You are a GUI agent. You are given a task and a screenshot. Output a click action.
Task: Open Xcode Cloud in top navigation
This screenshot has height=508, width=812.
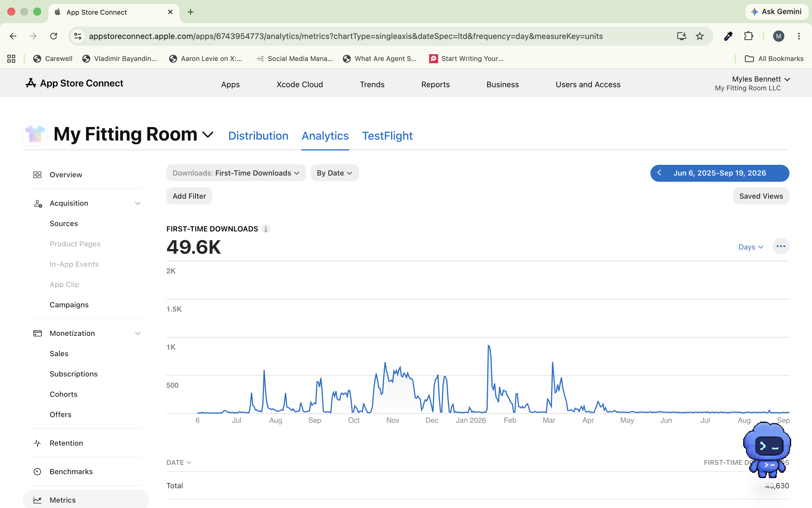[x=300, y=85]
